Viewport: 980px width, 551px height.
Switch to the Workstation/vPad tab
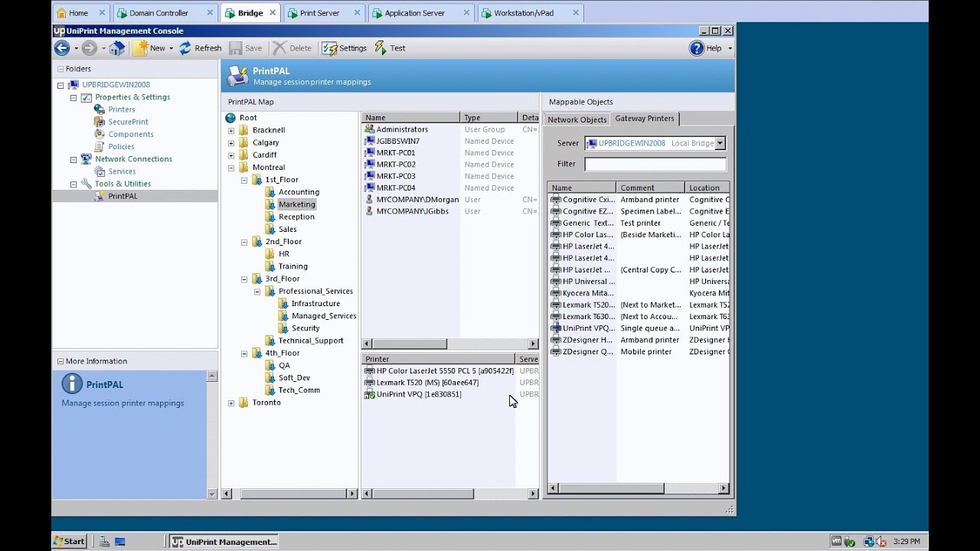pyautogui.click(x=524, y=13)
